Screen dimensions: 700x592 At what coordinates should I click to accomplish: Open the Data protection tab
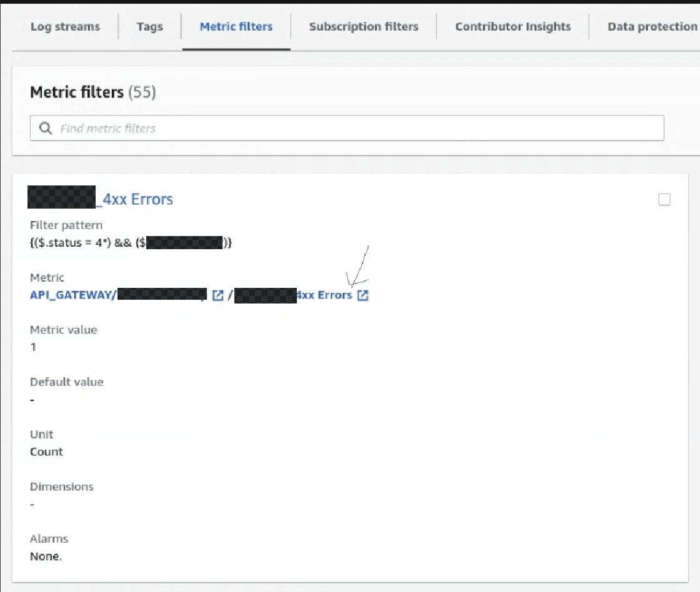pos(652,26)
